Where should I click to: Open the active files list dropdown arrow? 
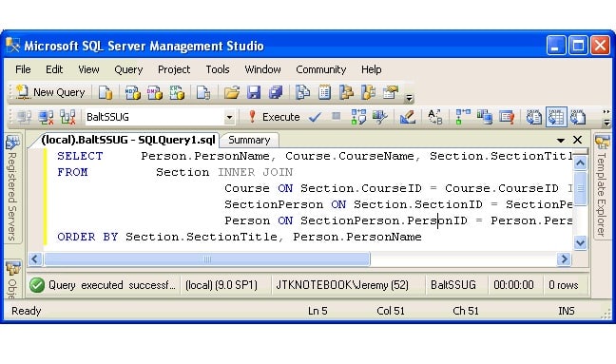click(x=561, y=140)
